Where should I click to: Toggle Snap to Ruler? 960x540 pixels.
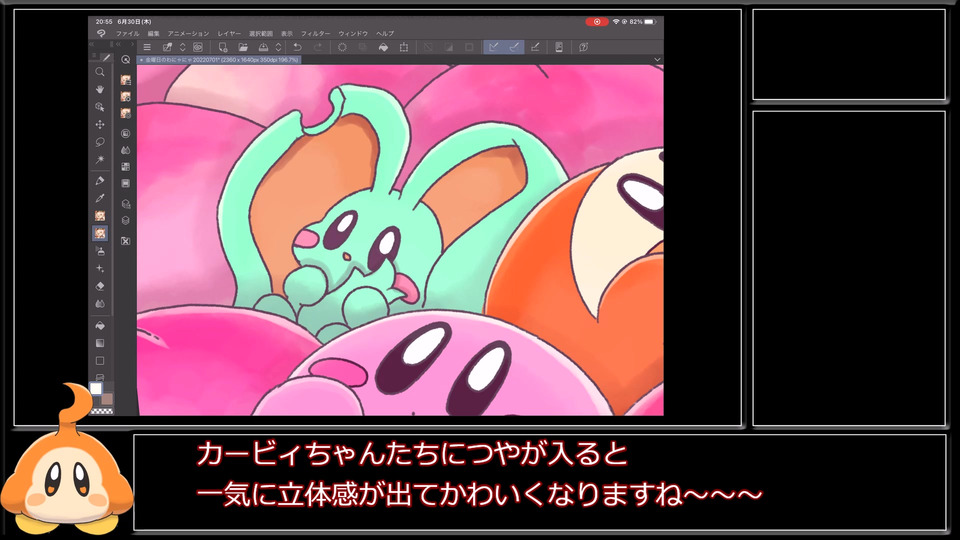point(493,47)
